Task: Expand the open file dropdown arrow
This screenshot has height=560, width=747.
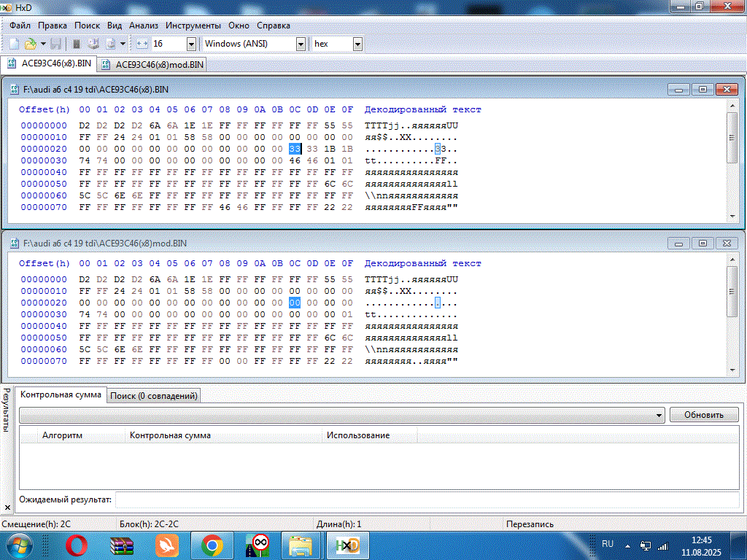Action: click(x=43, y=44)
